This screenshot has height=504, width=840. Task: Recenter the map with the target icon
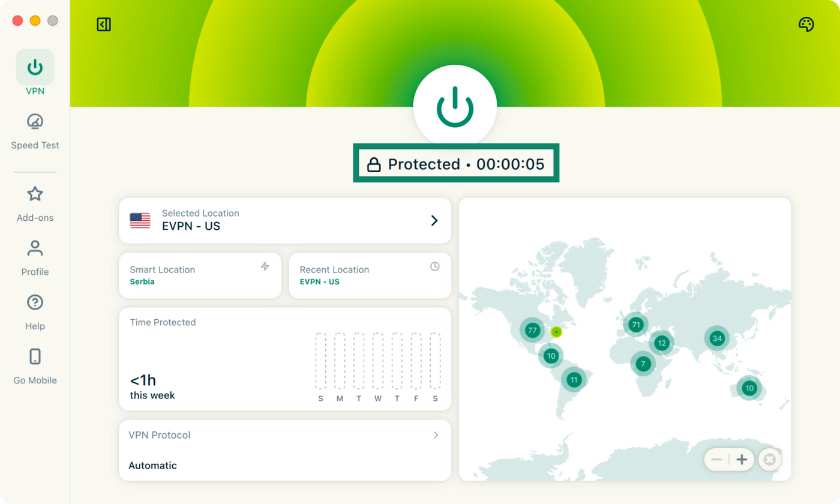point(770,460)
